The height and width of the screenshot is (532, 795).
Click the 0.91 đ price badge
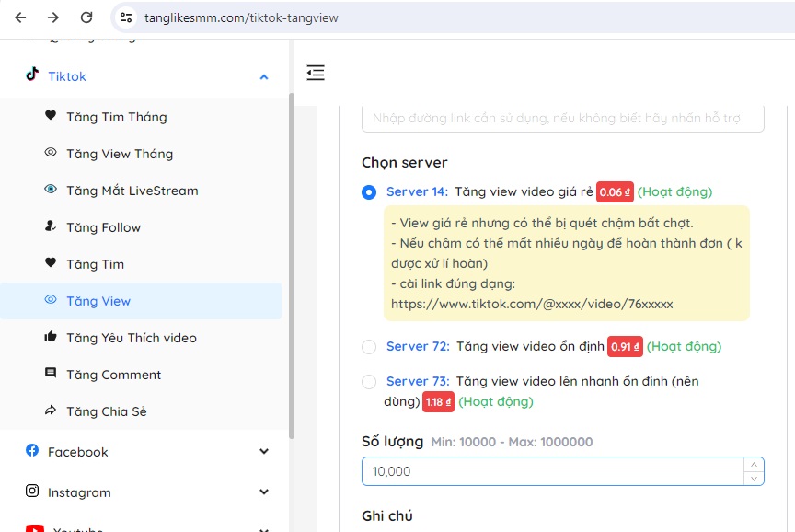pos(625,347)
